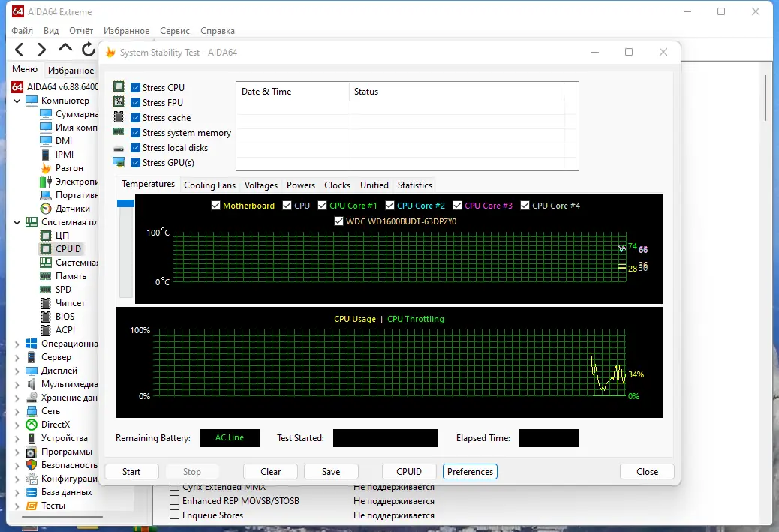The width and height of the screenshot is (779, 532).
Task: Click the Start button
Action: tap(131, 472)
